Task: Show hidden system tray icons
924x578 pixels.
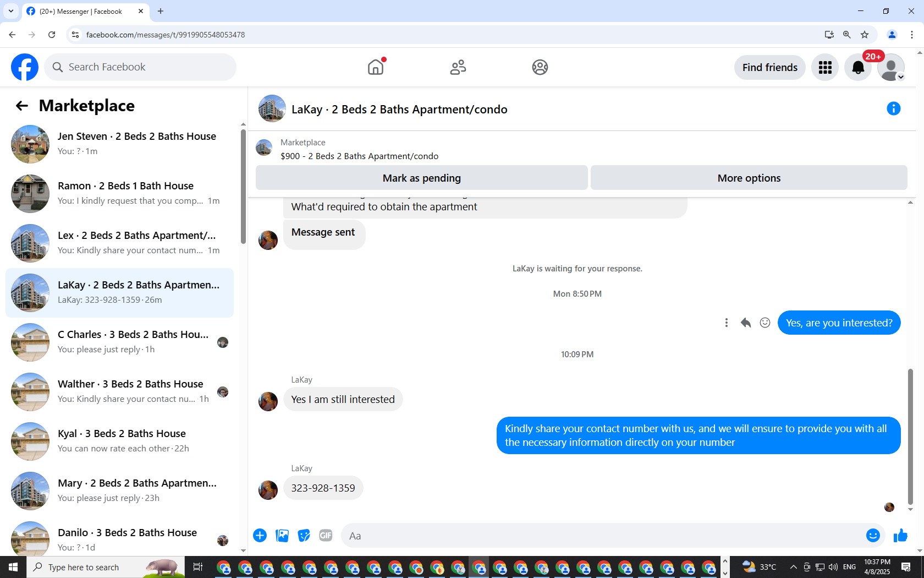Action: tap(793, 567)
